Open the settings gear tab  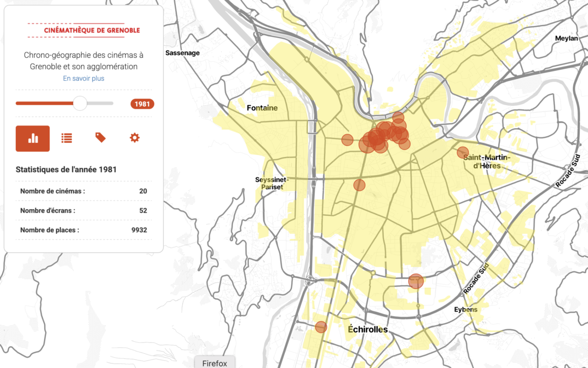point(134,138)
